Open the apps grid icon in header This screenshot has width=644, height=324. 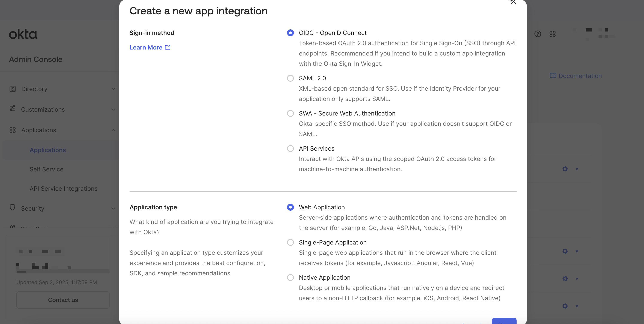click(x=552, y=34)
